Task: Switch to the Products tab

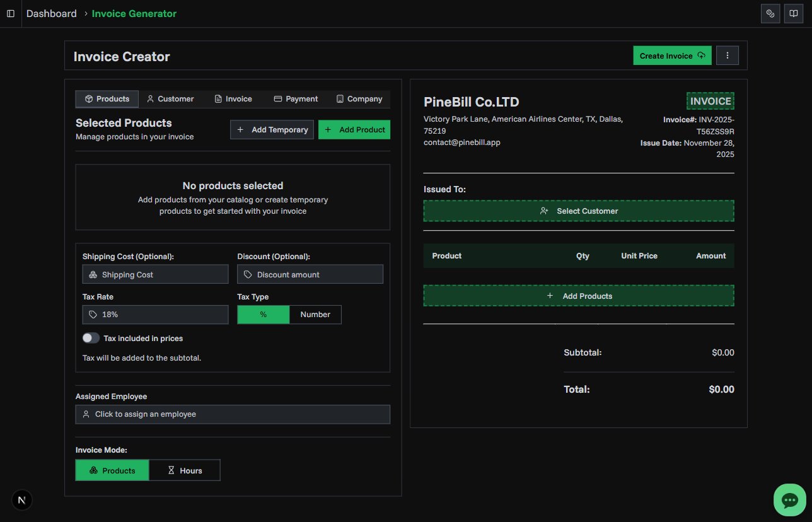Action: tap(107, 99)
